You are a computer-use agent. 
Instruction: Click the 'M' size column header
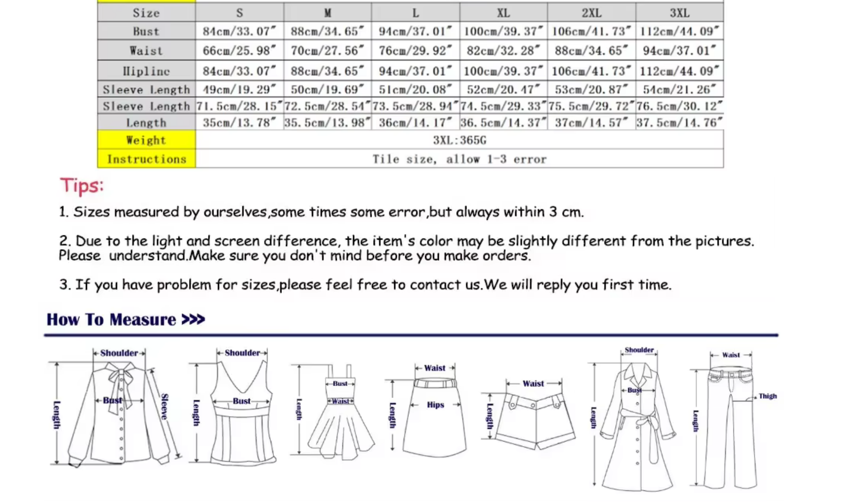coord(328,13)
